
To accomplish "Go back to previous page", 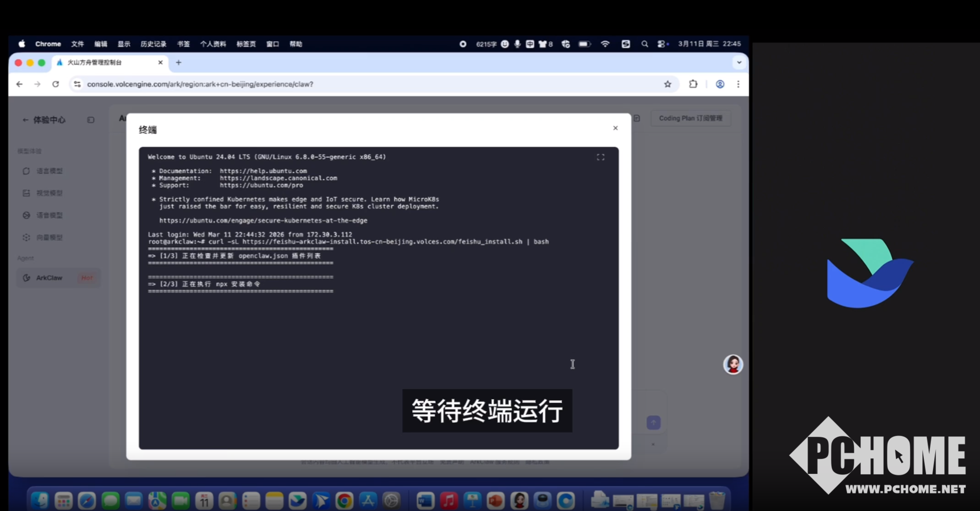I will pyautogui.click(x=20, y=84).
